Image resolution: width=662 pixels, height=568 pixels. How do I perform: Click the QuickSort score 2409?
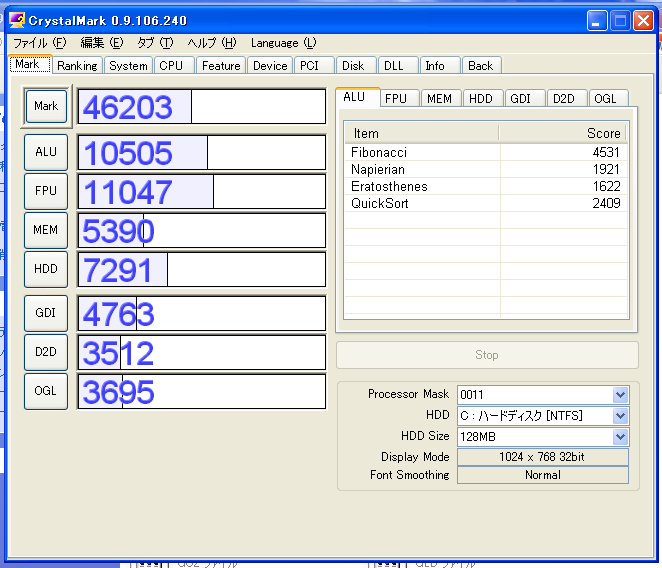click(606, 203)
